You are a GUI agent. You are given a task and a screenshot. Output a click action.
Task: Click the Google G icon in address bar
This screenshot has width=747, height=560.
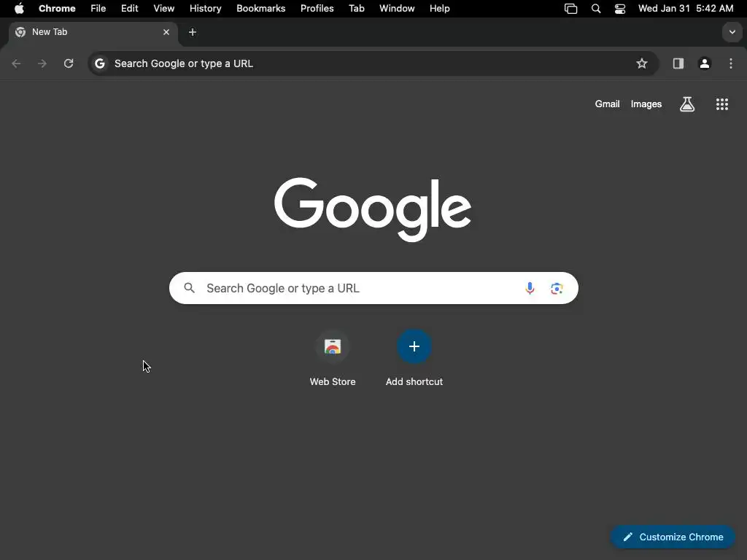click(x=99, y=63)
